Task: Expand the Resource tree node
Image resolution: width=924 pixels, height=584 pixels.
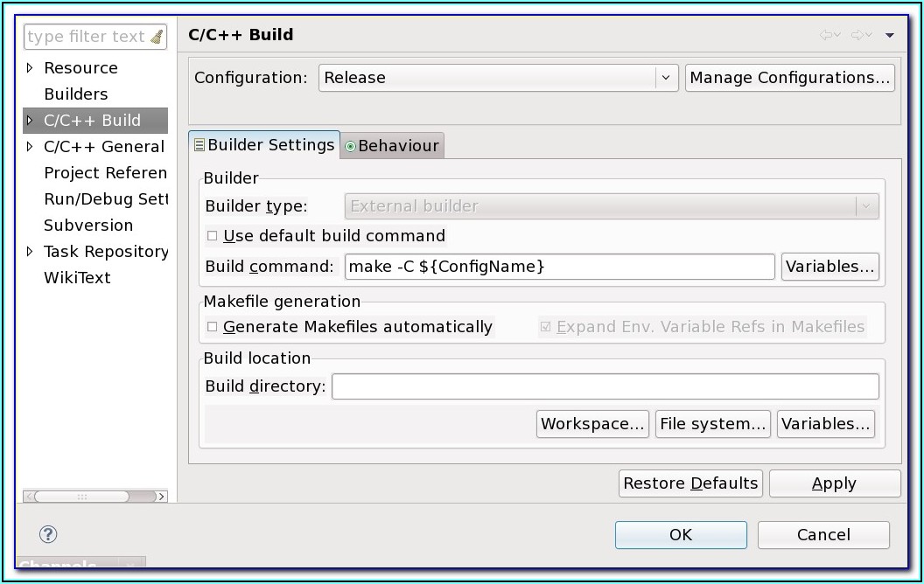Action: [x=30, y=68]
